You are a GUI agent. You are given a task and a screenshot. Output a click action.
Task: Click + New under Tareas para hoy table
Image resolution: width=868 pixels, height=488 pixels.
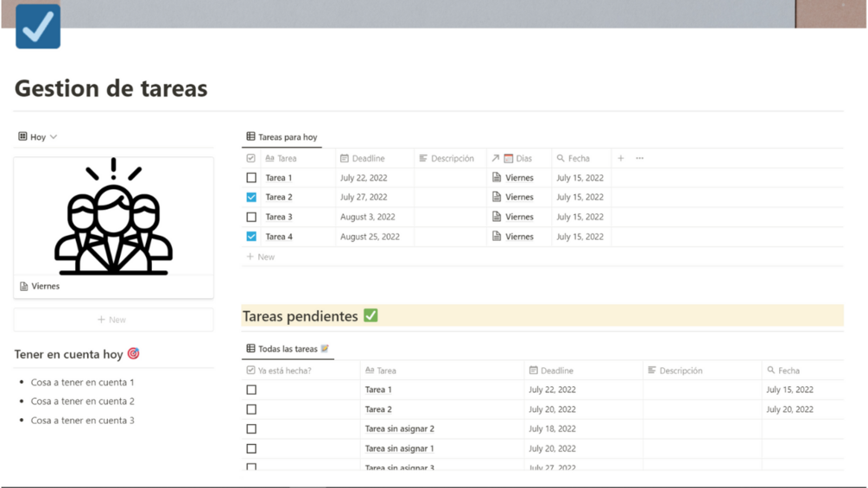pyautogui.click(x=261, y=257)
